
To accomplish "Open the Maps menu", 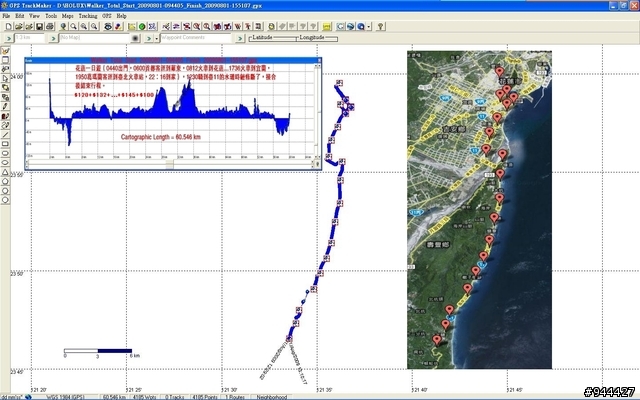I will tap(67, 16).
